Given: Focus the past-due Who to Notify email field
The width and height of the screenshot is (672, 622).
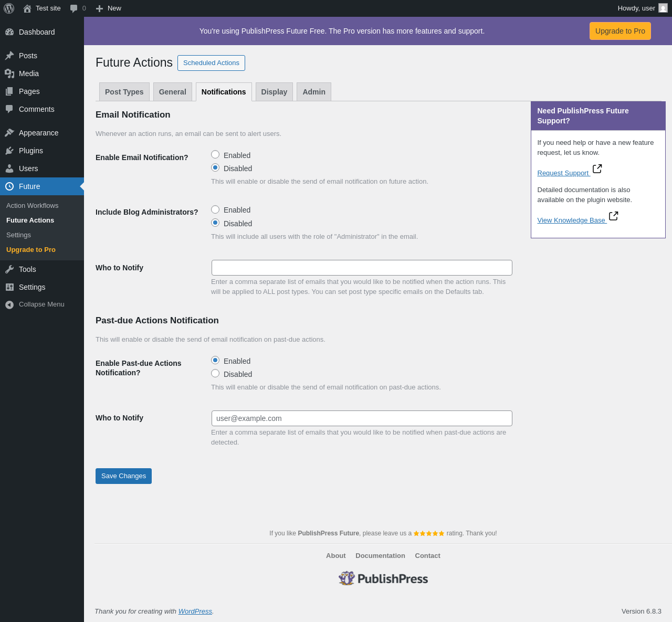Looking at the screenshot, I should (362, 418).
